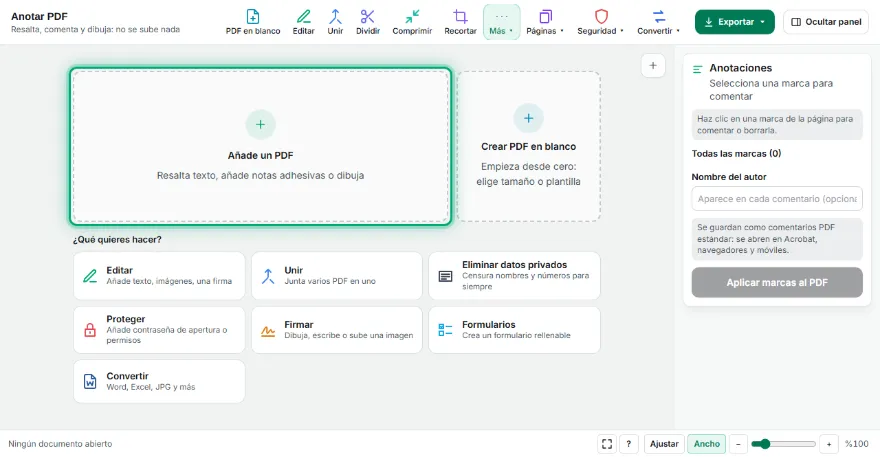The image size is (880, 457).
Task: Click the signature icon on the Firmar card
Action: point(268,331)
